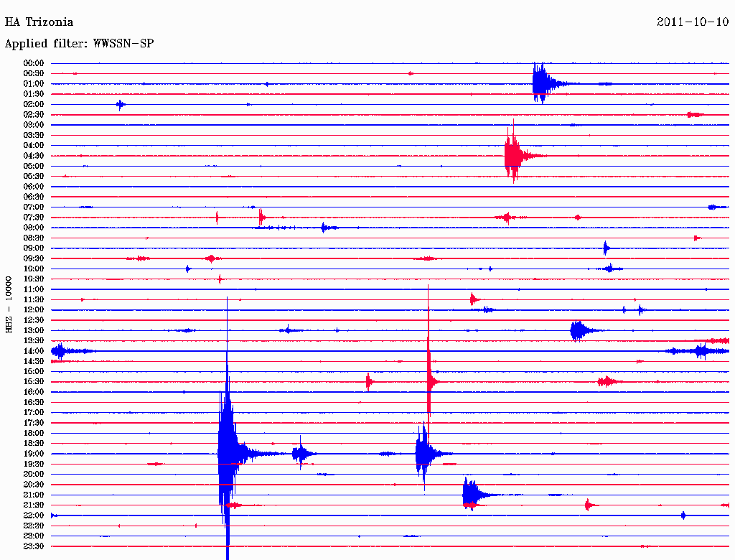Select the 14:30 time label
The height and width of the screenshot is (560, 735).
[x=34, y=362]
